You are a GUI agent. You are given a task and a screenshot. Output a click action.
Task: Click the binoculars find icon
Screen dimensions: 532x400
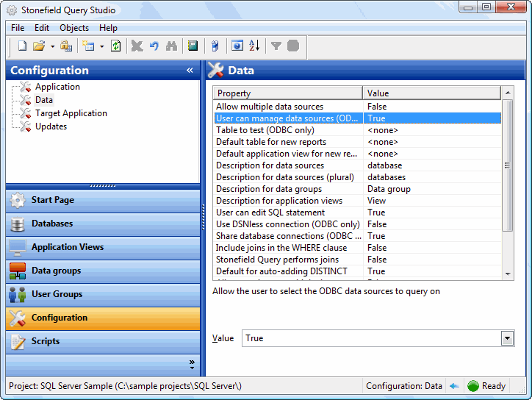click(171, 46)
